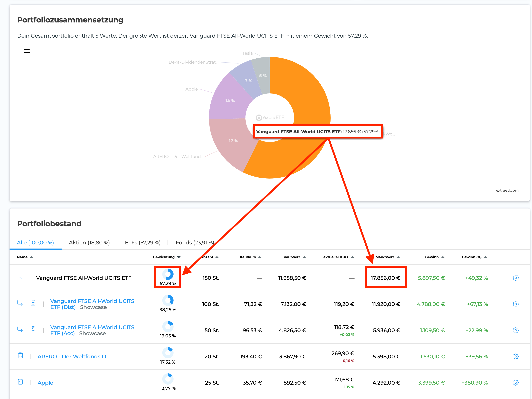Click the clipboard icon for Apple row
Screen dimensions: 532x399
20,382
